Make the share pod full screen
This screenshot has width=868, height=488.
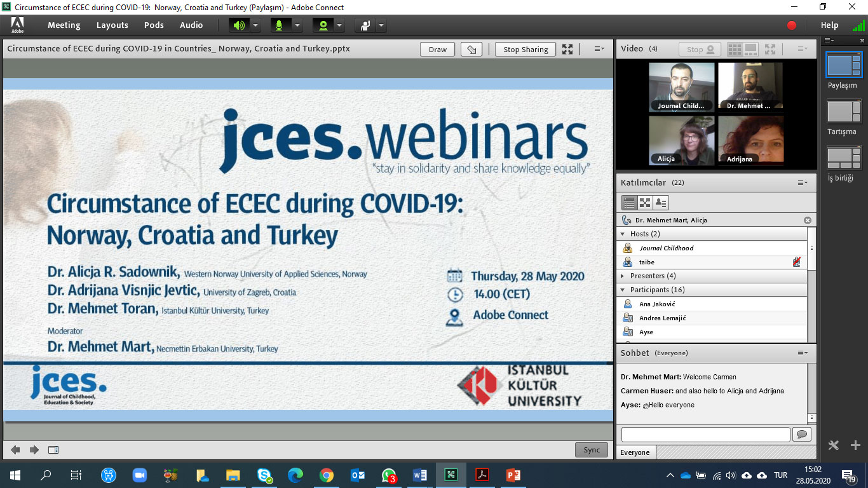[567, 50]
